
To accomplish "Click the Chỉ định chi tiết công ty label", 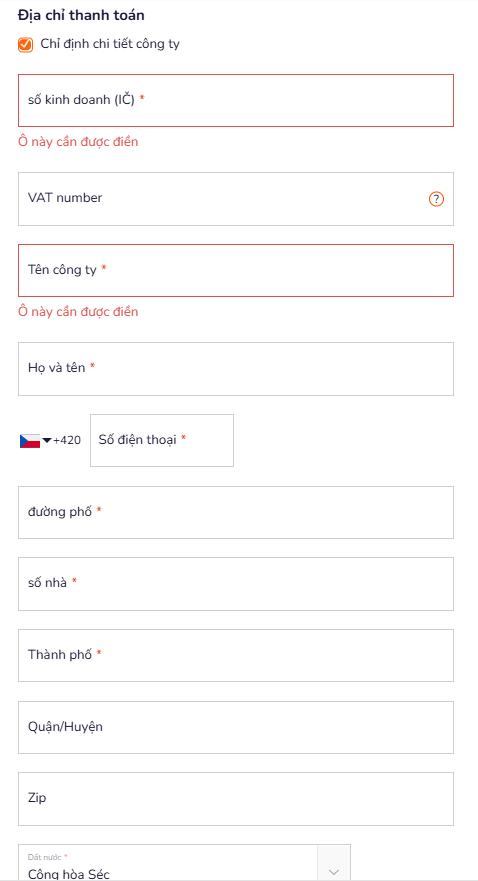I will tap(110, 44).
